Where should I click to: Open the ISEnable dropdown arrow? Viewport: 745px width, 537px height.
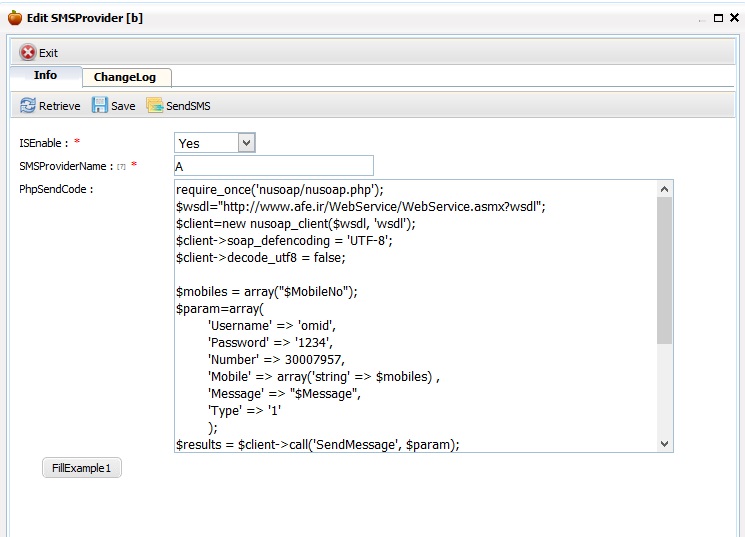click(x=246, y=143)
